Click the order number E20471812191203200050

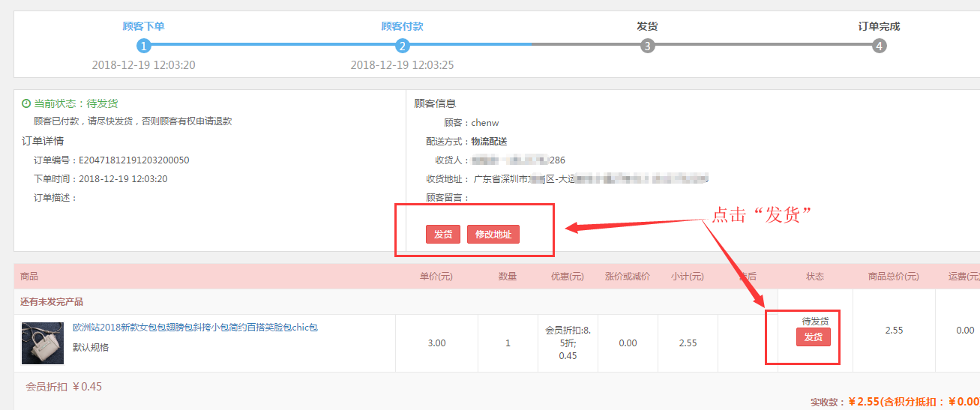pos(133,160)
